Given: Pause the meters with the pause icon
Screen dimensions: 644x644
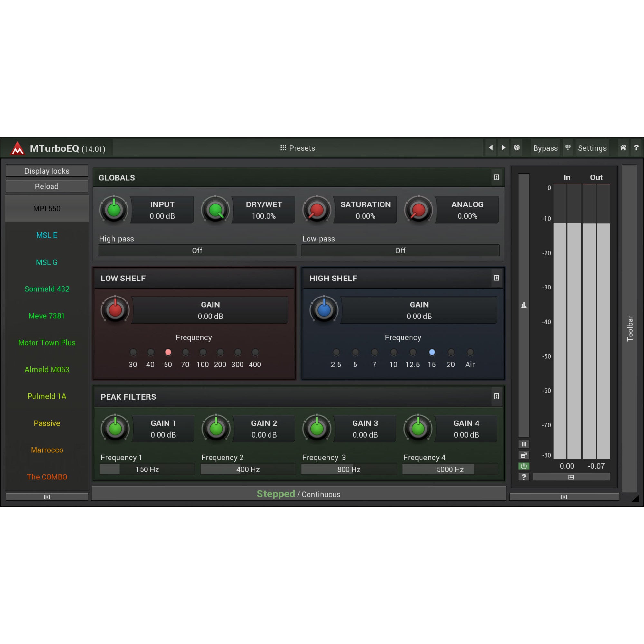Looking at the screenshot, I should pyautogui.click(x=524, y=444).
